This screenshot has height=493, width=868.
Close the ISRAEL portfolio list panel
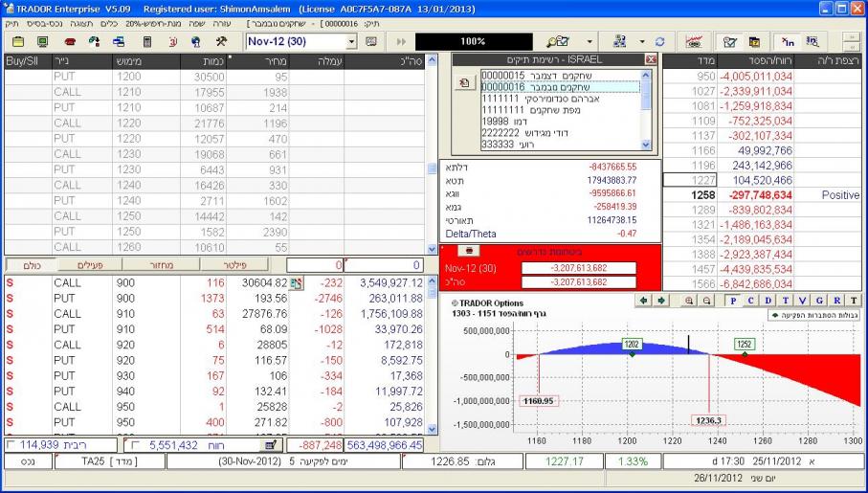651,59
